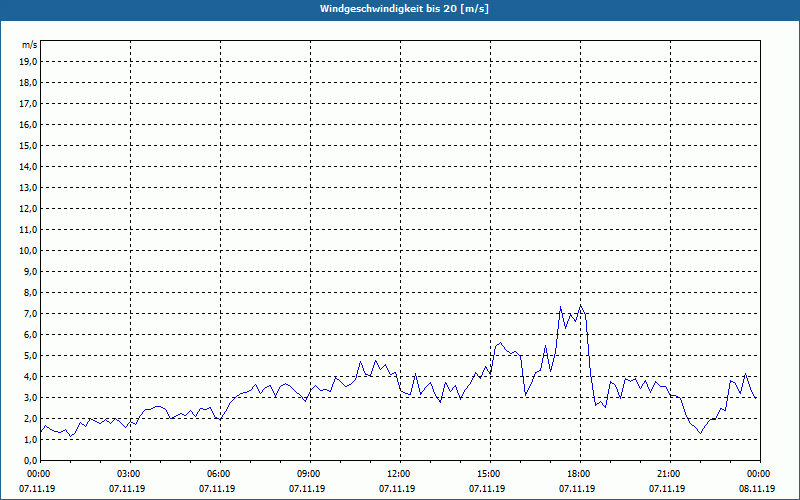Click the curve's lowest dip after 21:00
The height and width of the screenshot is (500, 800).
(701, 433)
